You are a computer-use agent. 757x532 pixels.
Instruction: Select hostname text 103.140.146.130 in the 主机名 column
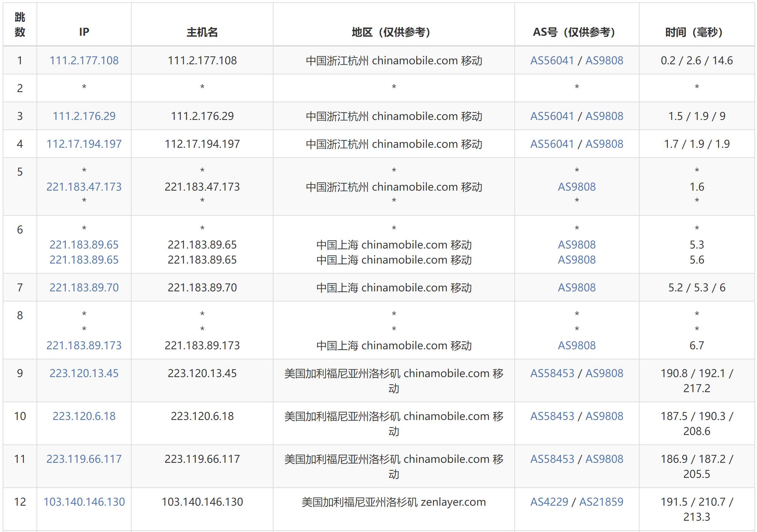point(202,502)
